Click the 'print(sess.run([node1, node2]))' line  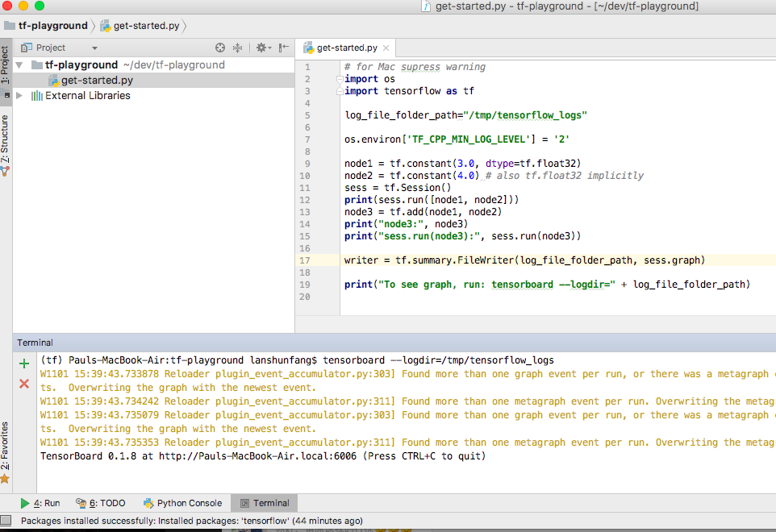pyautogui.click(x=432, y=200)
